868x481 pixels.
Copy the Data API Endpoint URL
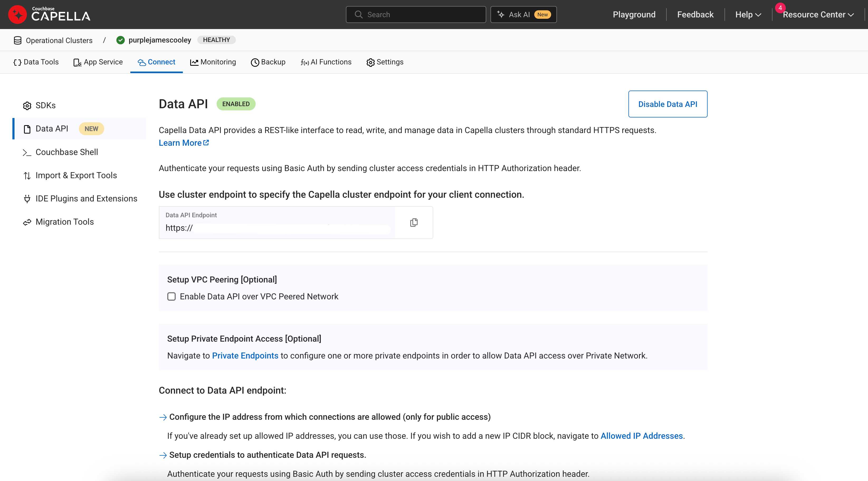pos(414,223)
